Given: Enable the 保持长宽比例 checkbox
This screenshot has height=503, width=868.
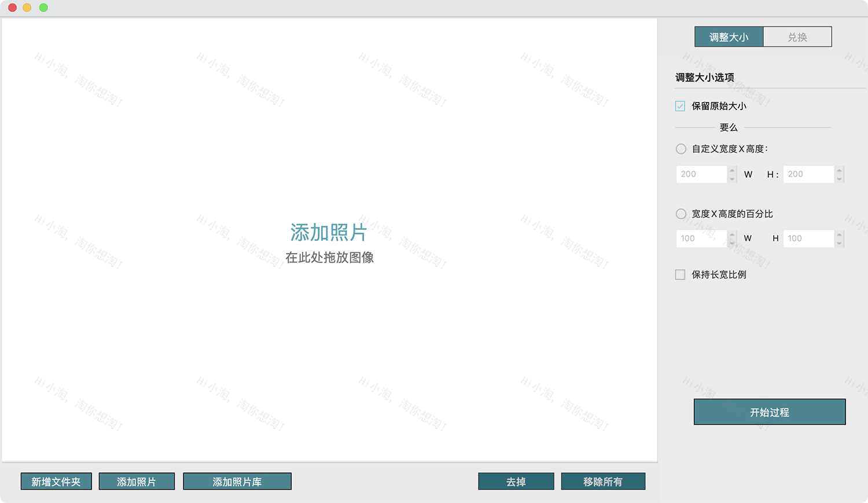Looking at the screenshot, I should (679, 274).
